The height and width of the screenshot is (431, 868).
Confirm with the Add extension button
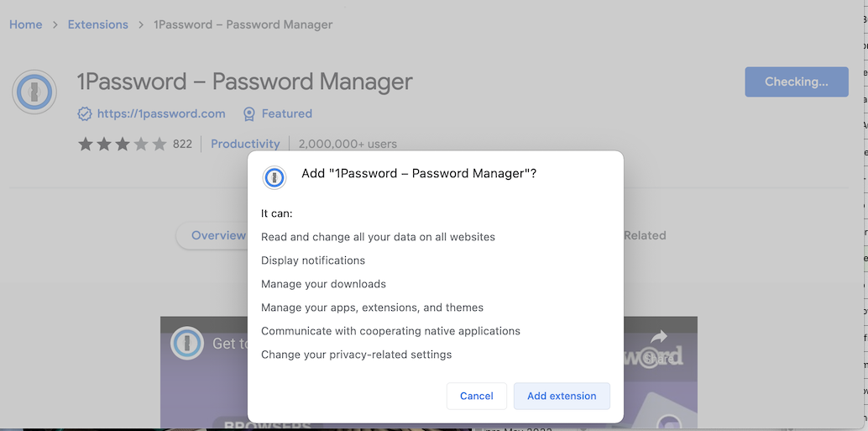point(562,396)
